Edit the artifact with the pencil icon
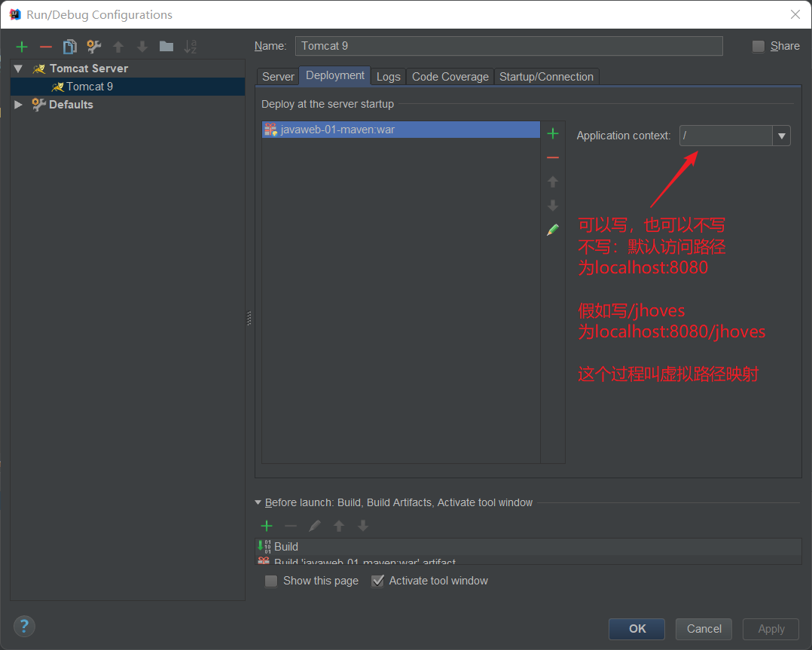This screenshot has width=812, height=650. pyautogui.click(x=553, y=230)
